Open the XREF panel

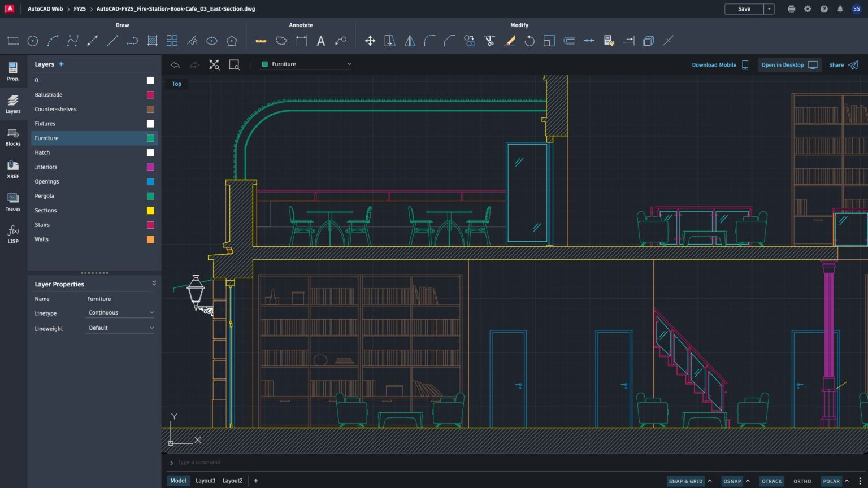point(12,168)
